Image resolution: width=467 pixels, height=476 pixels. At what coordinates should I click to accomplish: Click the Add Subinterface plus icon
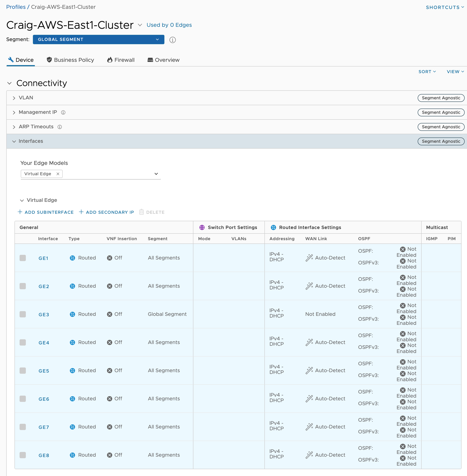click(x=20, y=212)
